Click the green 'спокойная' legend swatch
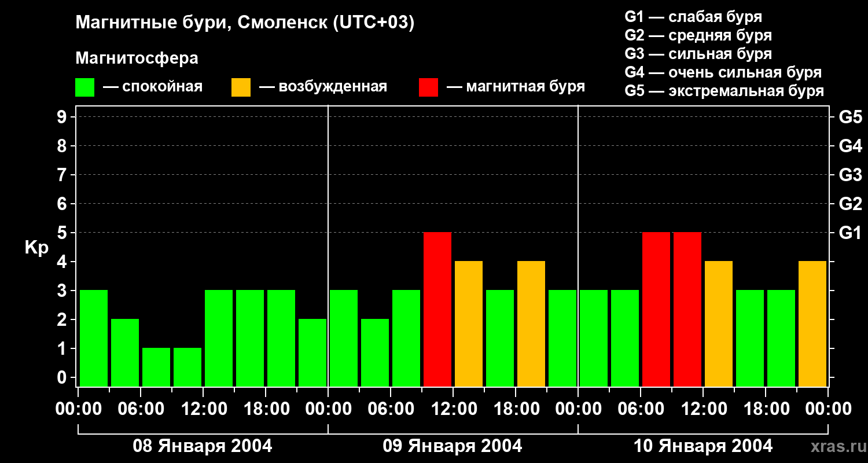The image size is (868, 463). tap(84, 87)
